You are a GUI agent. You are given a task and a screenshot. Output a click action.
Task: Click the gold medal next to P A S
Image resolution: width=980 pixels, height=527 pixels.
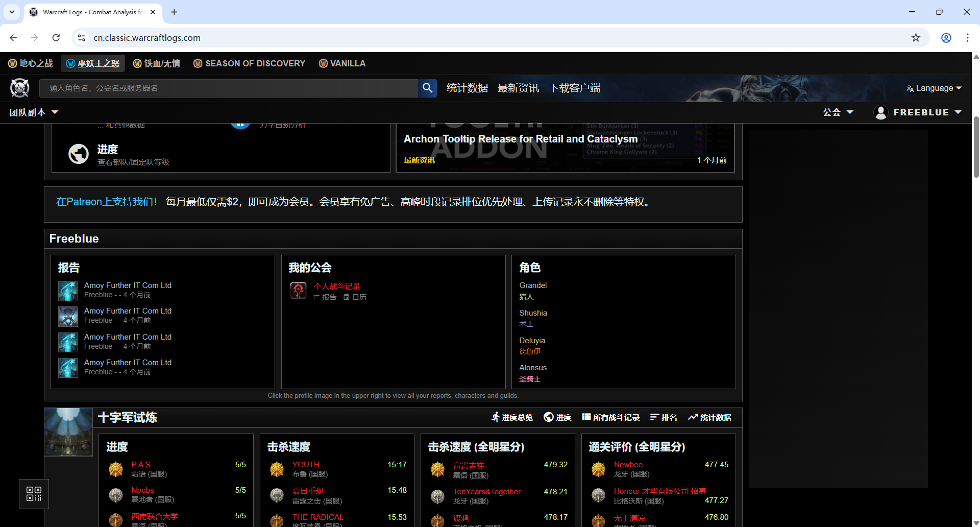click(116, 469)
